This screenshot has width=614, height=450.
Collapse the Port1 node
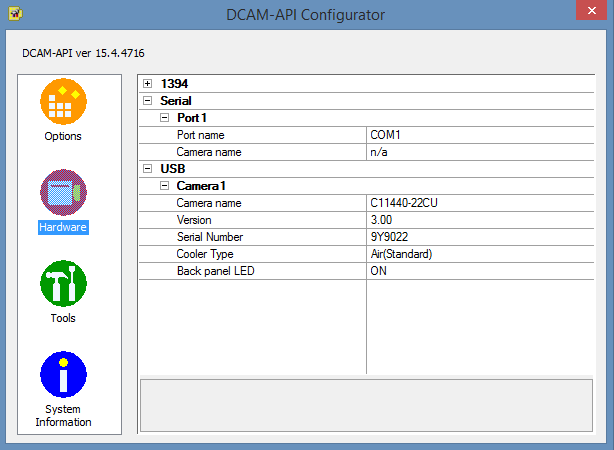(165, 118)
